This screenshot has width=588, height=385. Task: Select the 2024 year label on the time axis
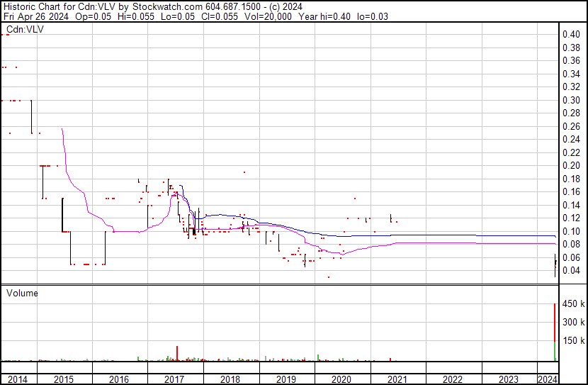547,379
